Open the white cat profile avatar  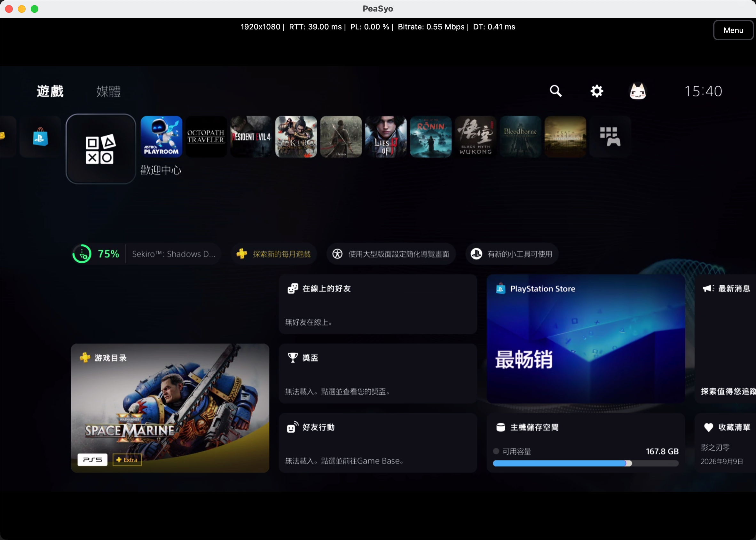(x=638, y=91)
